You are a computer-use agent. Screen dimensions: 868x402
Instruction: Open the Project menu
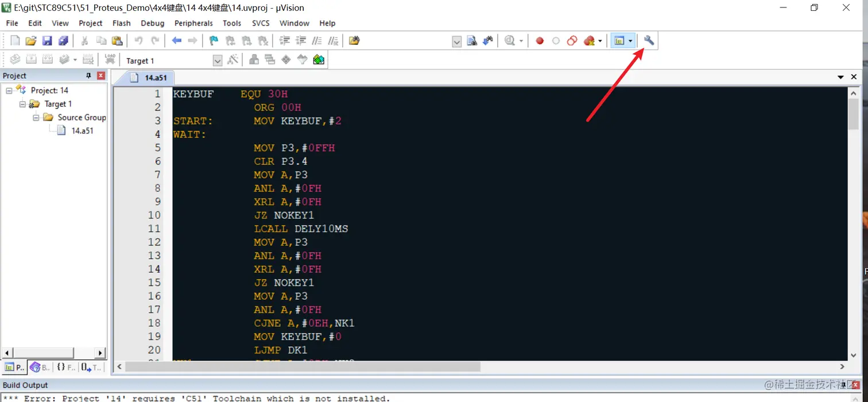[91, 24]
